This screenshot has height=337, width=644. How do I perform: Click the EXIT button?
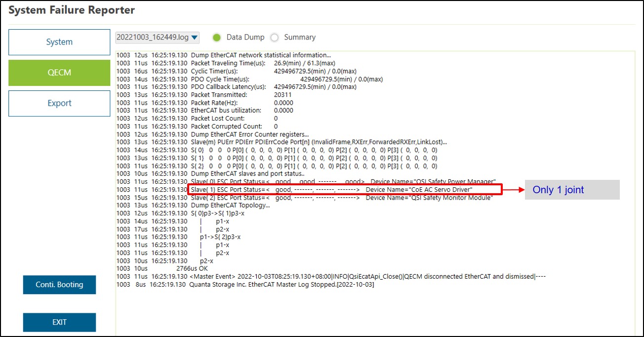pos(59,322)
